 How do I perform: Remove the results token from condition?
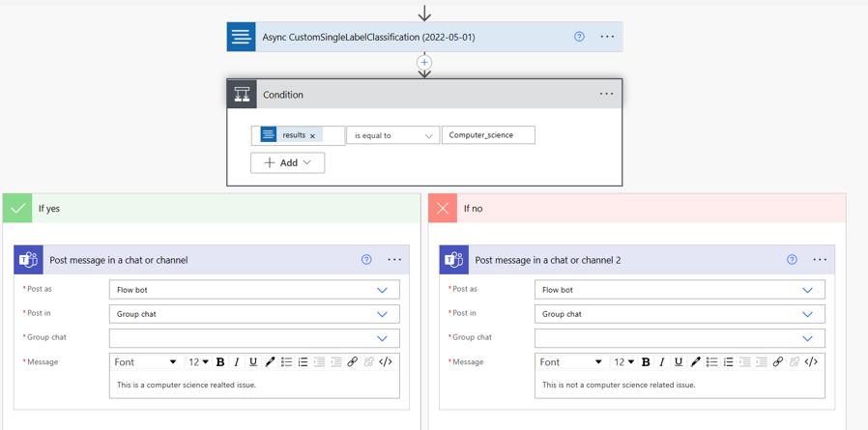pos(312,135)
